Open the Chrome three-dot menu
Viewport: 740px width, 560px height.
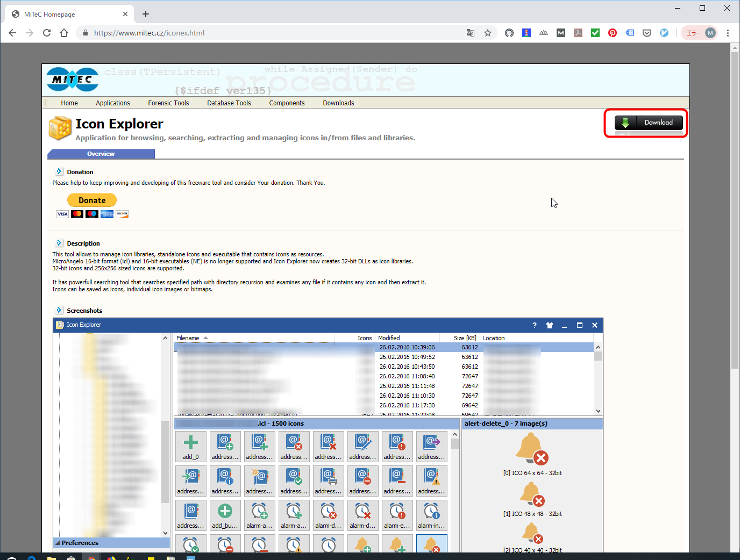(x=728, y=33)
